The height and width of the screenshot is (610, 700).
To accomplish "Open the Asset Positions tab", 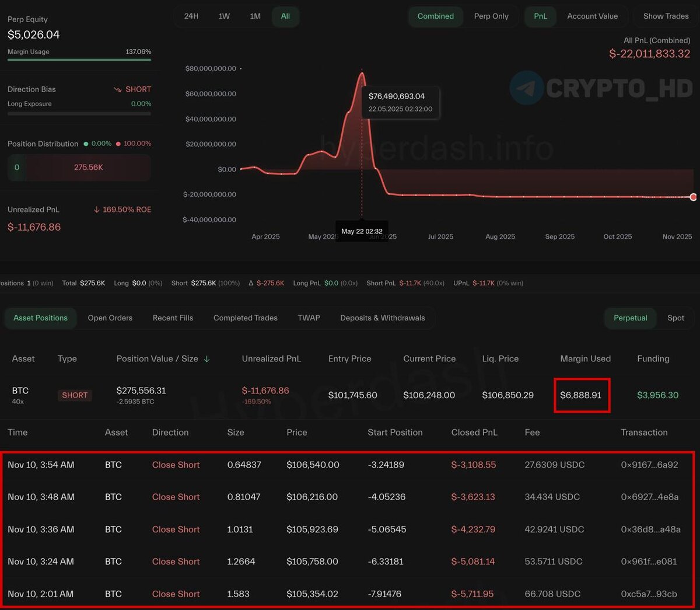I will click(41, 318).
